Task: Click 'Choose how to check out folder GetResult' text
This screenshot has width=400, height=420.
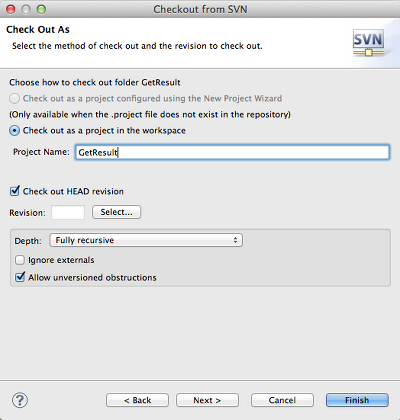Action: tap(95, 82)
